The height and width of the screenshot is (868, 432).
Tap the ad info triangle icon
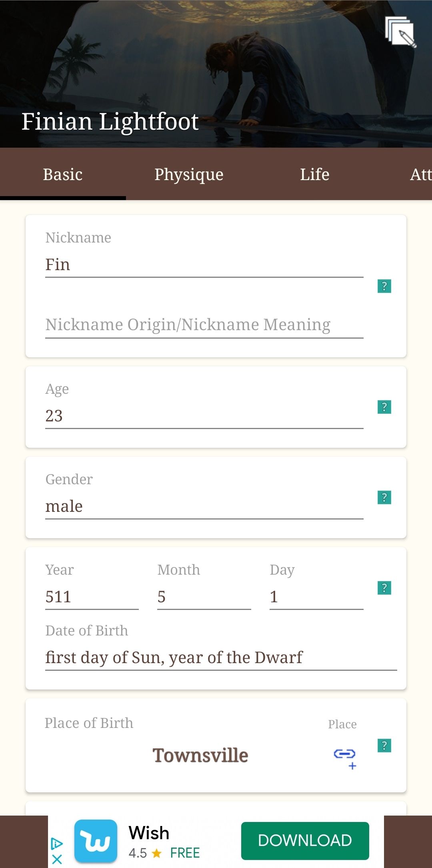tap(57, 844)
